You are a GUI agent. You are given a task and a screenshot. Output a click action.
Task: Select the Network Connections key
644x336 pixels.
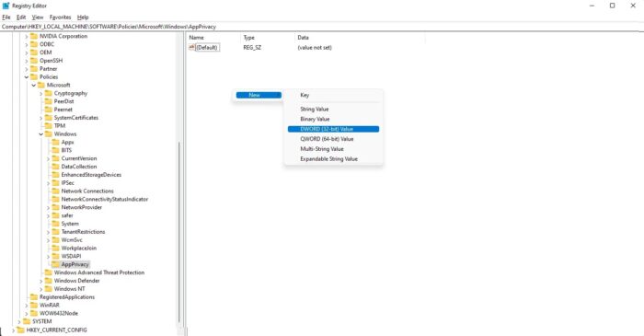(87, 191)
